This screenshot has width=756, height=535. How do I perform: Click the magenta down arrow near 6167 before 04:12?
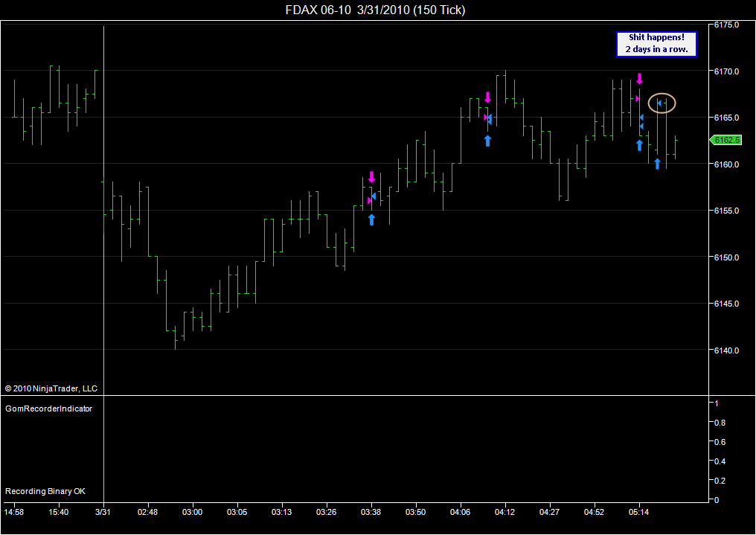tap(487, 97)
